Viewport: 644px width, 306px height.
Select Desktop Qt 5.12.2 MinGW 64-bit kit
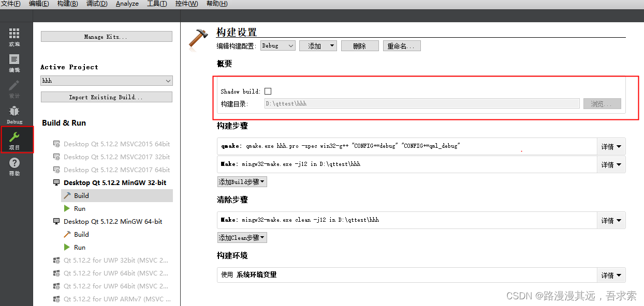click(113, 221)
